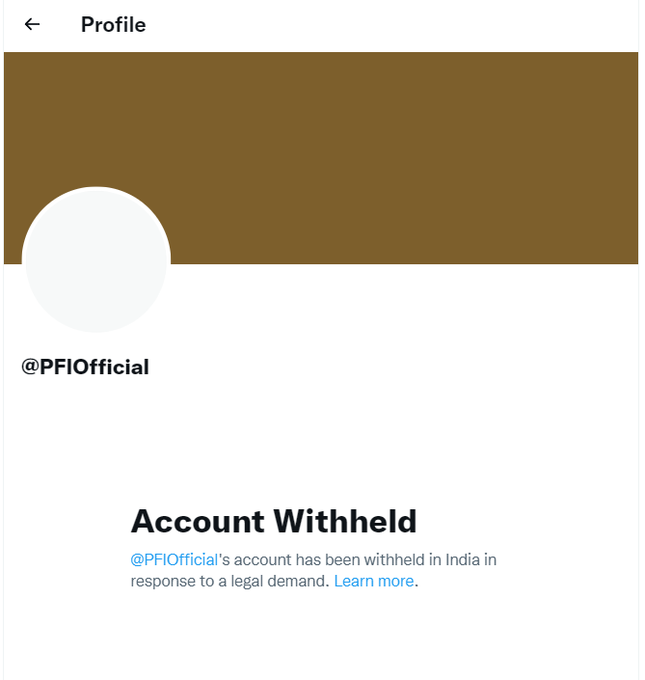Select the bold @PFIOfficial handle under avatar
The width and height of the screenshot is (645, 680).
(x=85, y=367)
